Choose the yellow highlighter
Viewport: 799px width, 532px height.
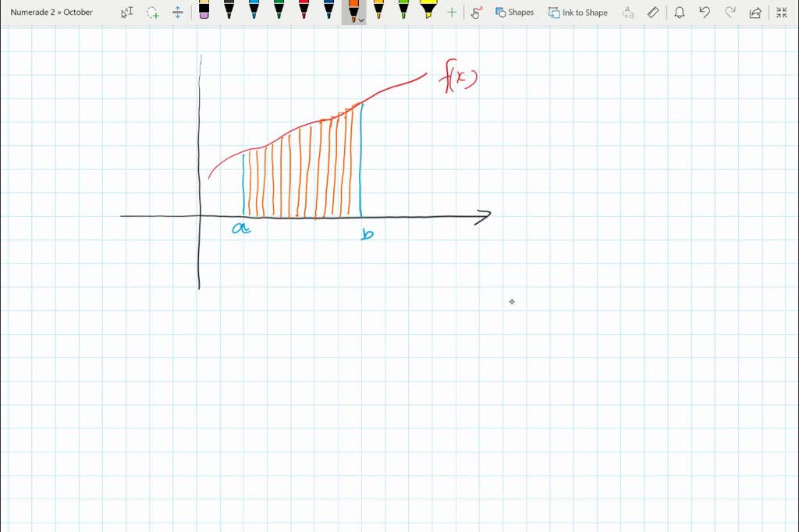[428, 10]
